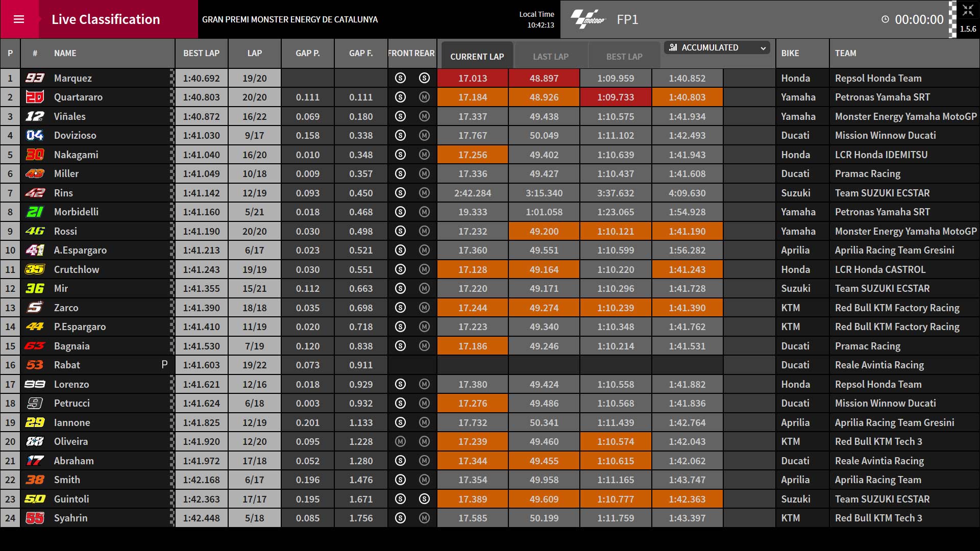This screenshot has width=980, height=551.
Task: Click Marquez's rear soft tyre icon
Action: [x=424, y=78]
